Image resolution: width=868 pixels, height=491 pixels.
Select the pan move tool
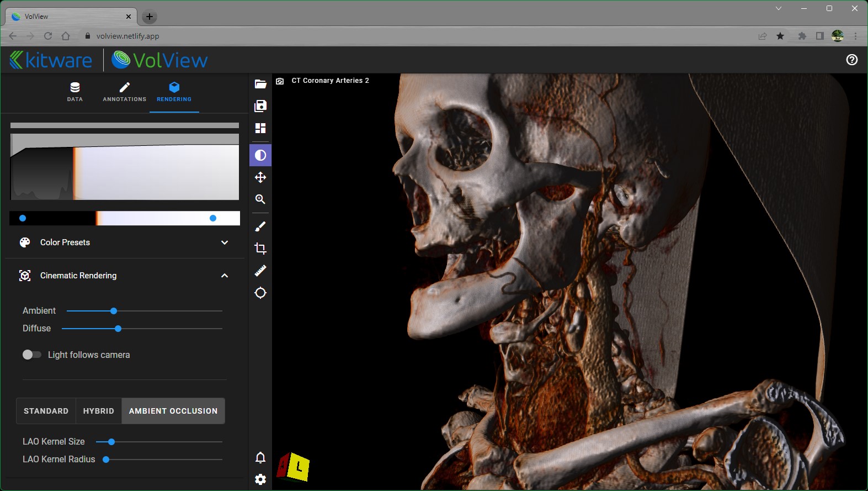coord(260,177)
